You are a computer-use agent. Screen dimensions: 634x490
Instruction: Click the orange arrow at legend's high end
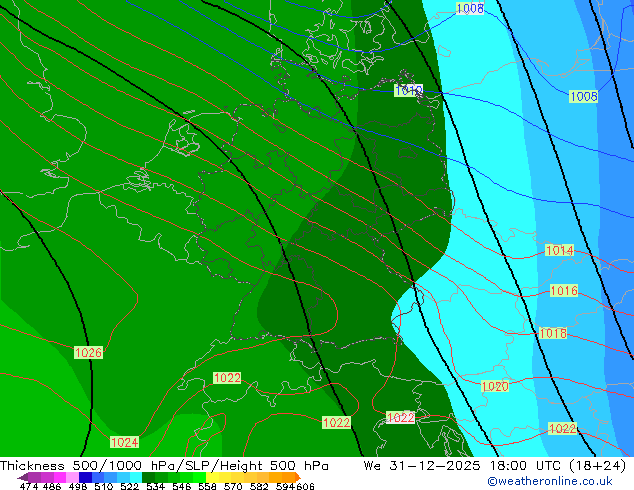pos(298,477)
